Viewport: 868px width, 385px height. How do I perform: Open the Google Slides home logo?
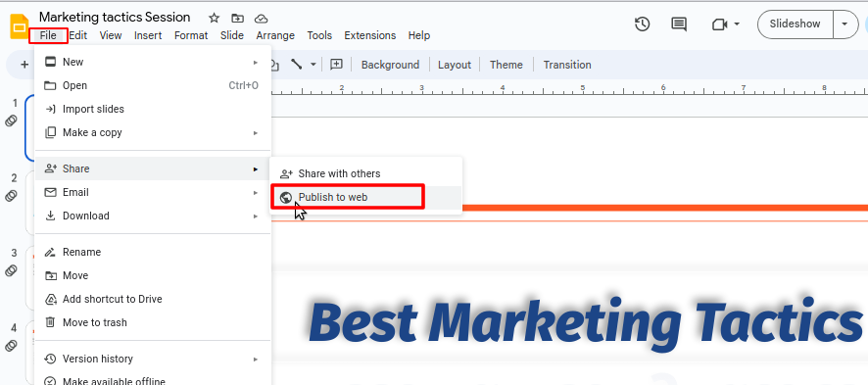pos(19,26)
